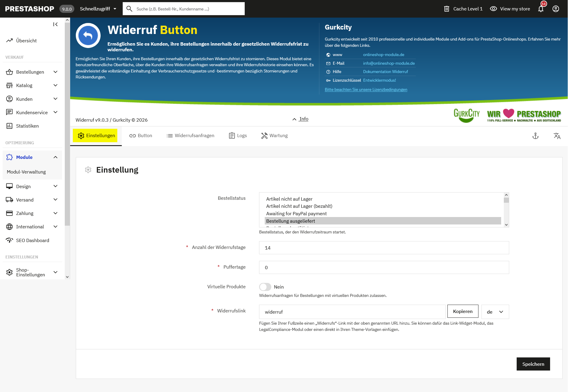Open the user profile icon

pyautogui.click(x=556, y=9)
